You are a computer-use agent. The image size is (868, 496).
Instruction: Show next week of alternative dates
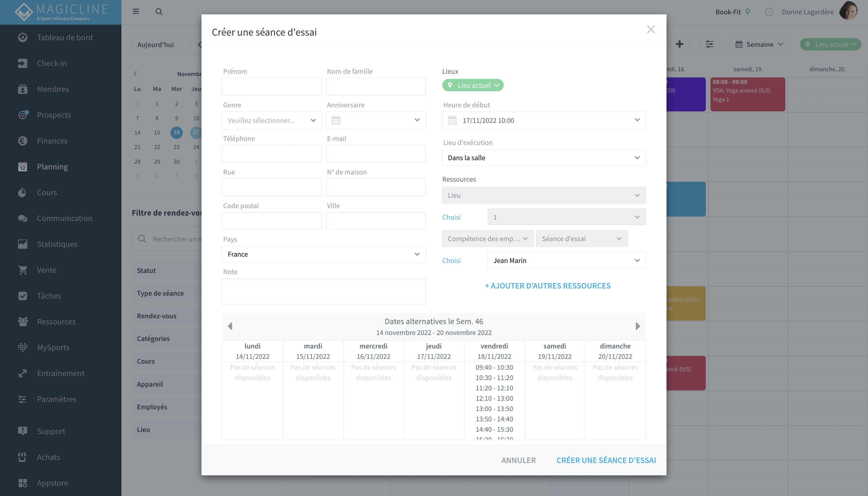click(x=638, y=326)
